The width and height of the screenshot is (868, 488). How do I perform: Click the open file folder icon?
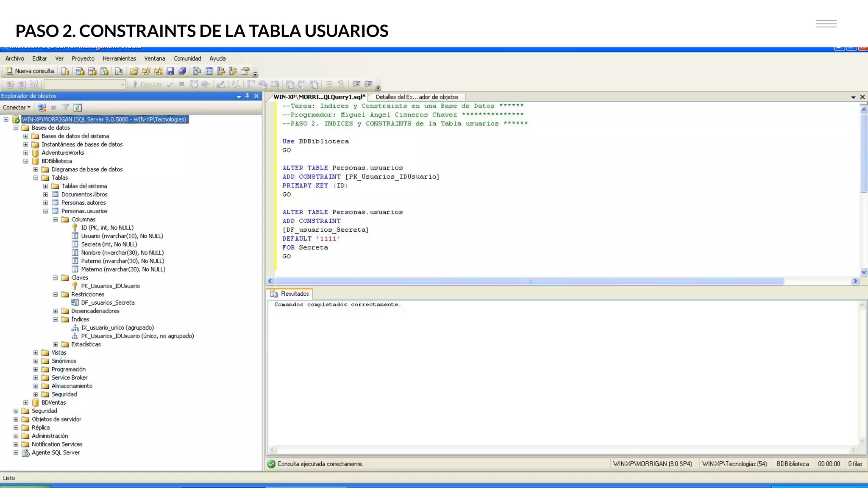[134, 71]
